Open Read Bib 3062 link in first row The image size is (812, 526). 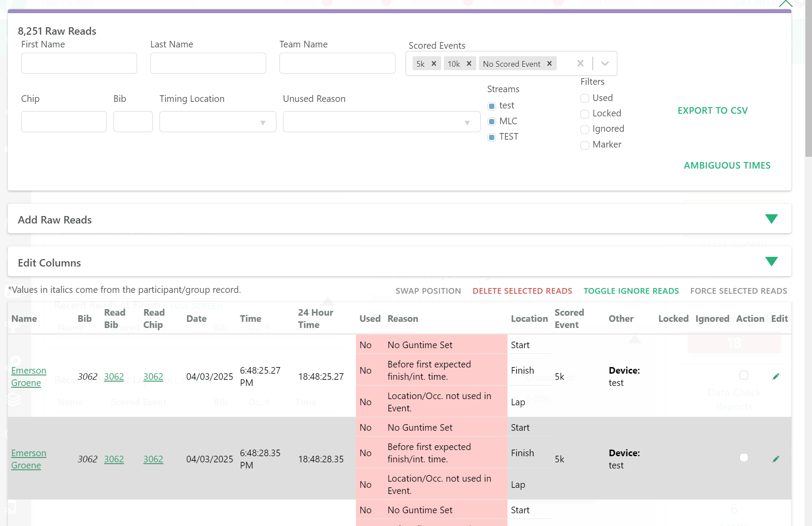coord(114,377)
